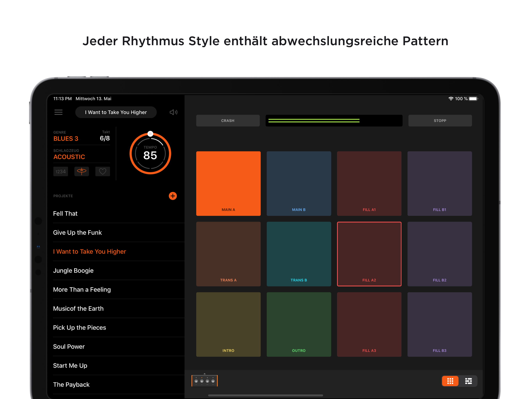Open the ACOUSTIC drum kit selector
532x399 pixels.
[x=69, y=157]
